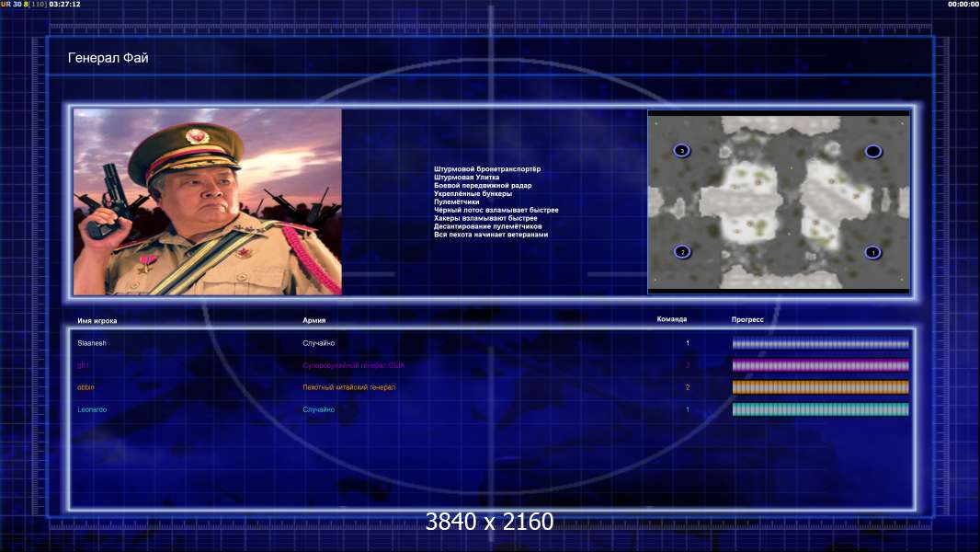Click the magenta loading progress bar
980x552 pixels.
coord(820,365)
